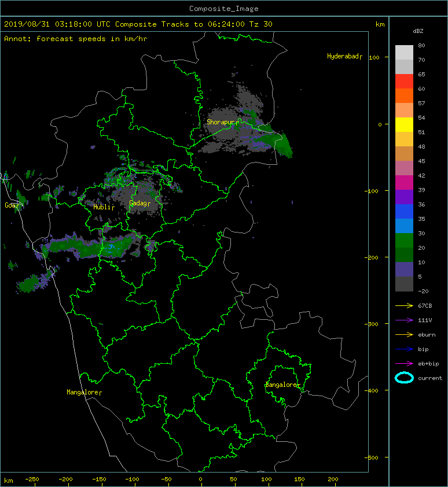Click the magenta eb+bip arrow in the legend
This screenshot has width=448, height=487.
[404, 363]
